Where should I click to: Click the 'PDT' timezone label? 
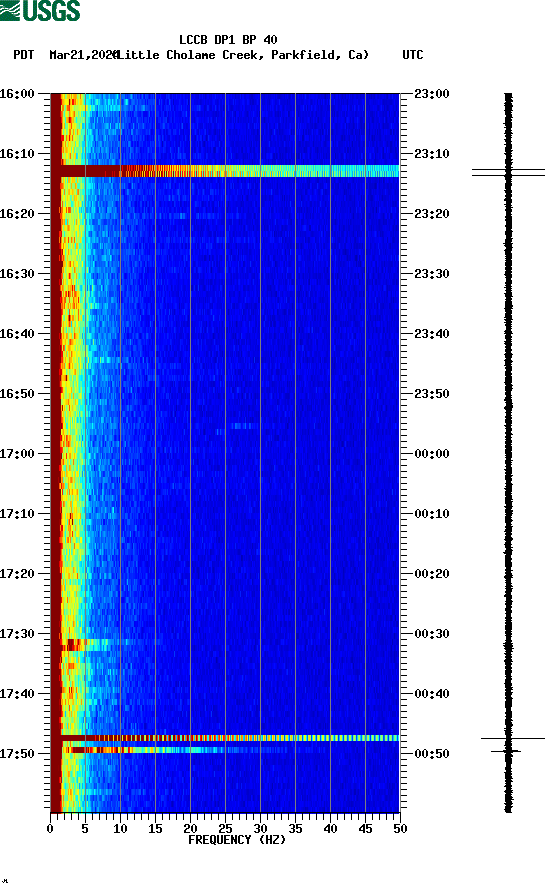[x=23, y=55]
